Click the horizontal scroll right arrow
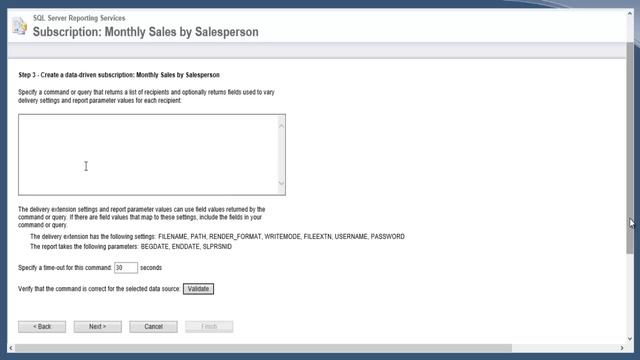 [x=622, y=348]
